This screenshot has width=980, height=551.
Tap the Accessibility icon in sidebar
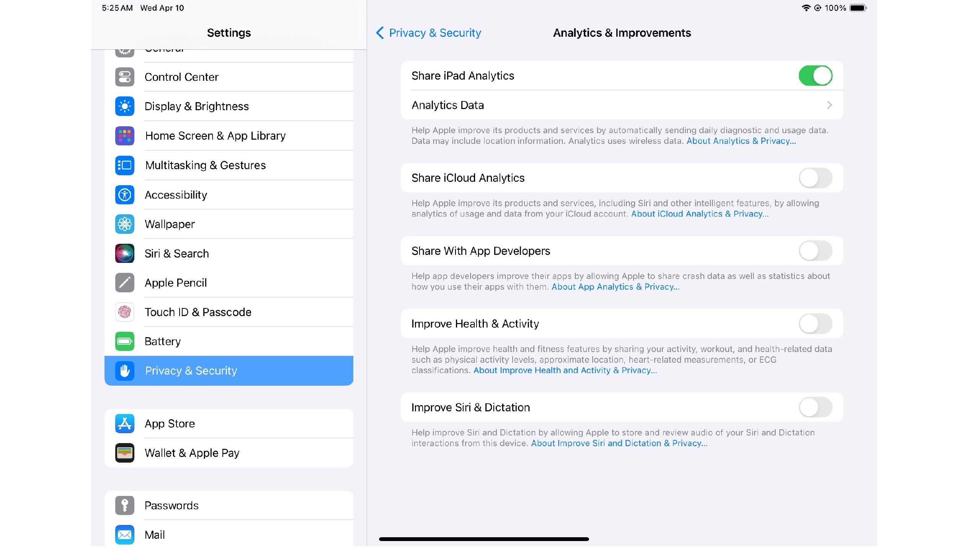point(124,195)
